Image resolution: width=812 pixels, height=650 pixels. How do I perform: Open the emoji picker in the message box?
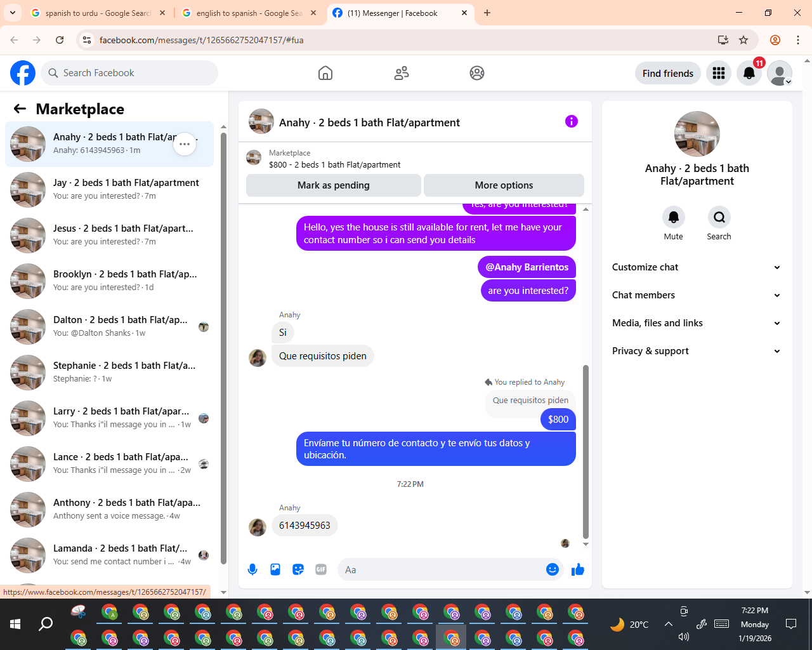click(553, 569)
